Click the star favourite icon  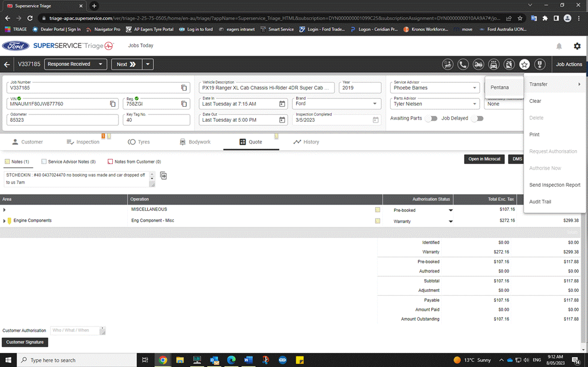(x=524, y=65)
